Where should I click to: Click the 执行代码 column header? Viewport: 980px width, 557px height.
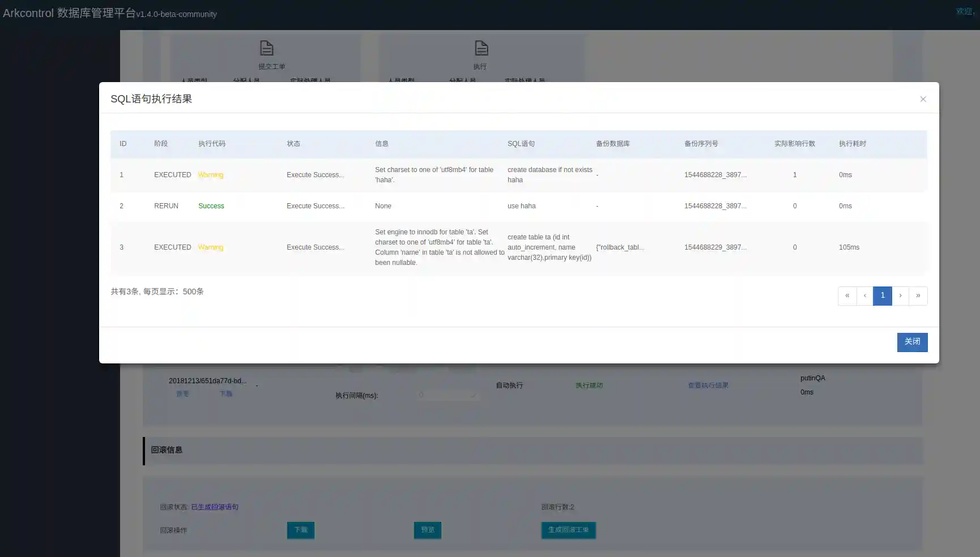coord(212,144)
